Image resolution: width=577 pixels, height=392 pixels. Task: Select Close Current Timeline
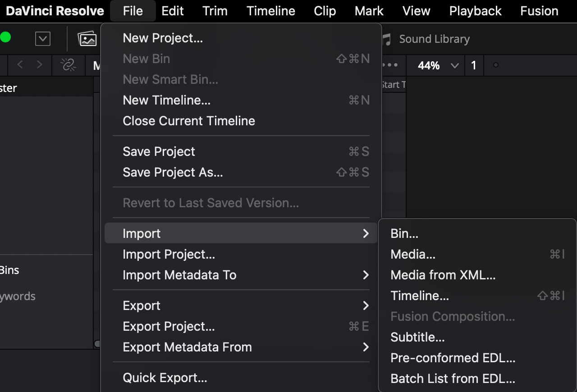(241, 121)
